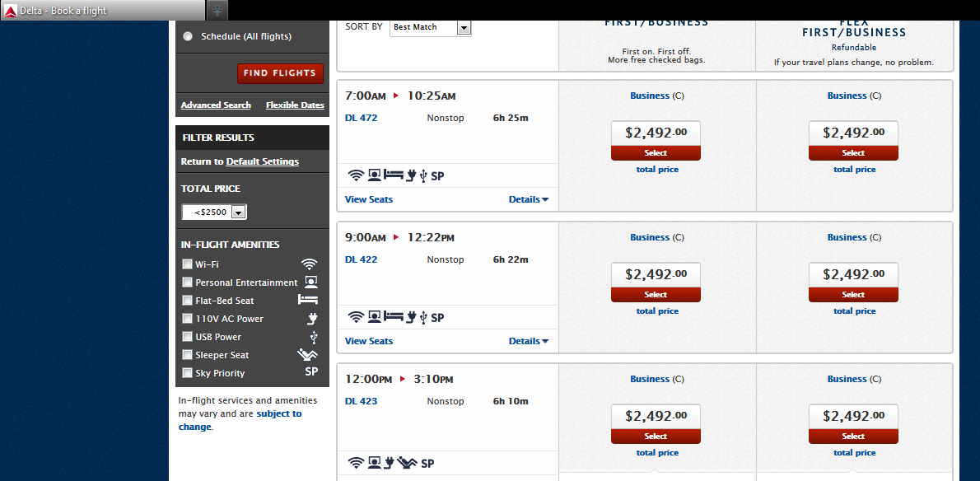
Task: Open the Total Price <$2500 dropdown
Action: pyautogui.click(x=238, y=212)
